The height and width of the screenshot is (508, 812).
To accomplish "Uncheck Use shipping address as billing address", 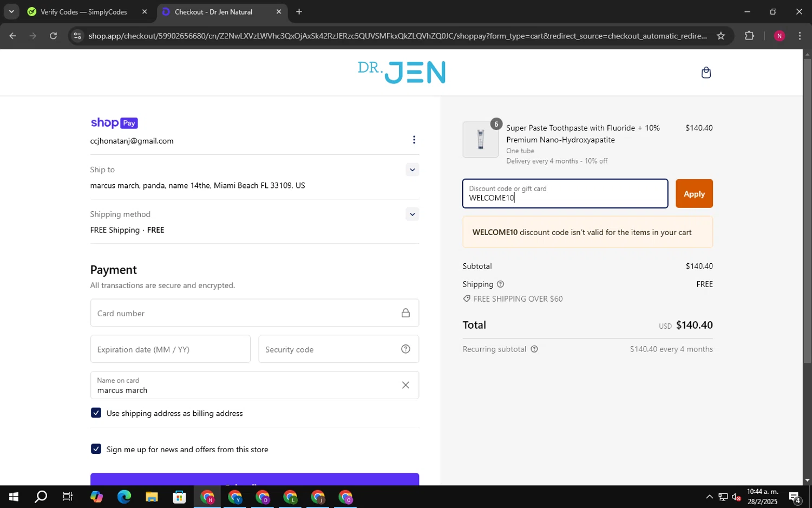I will click(x=96, y=413).
